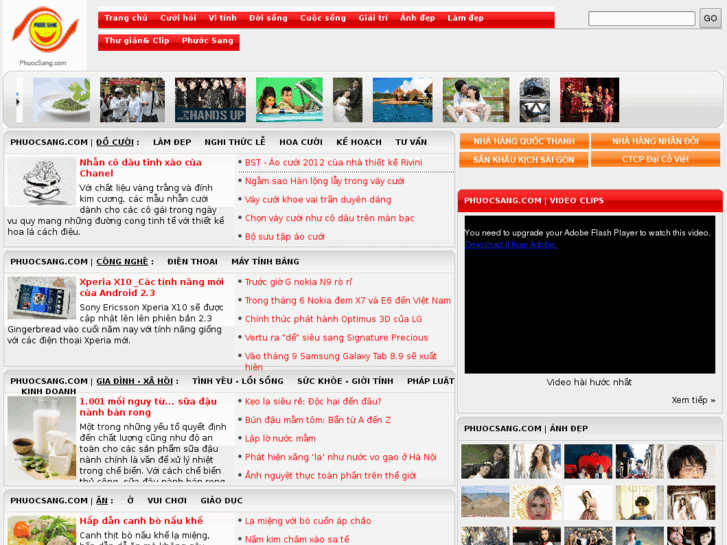This screenshot has width=727, height=545.
Task: Click the carousel's left arrow control
Action: 19,100
